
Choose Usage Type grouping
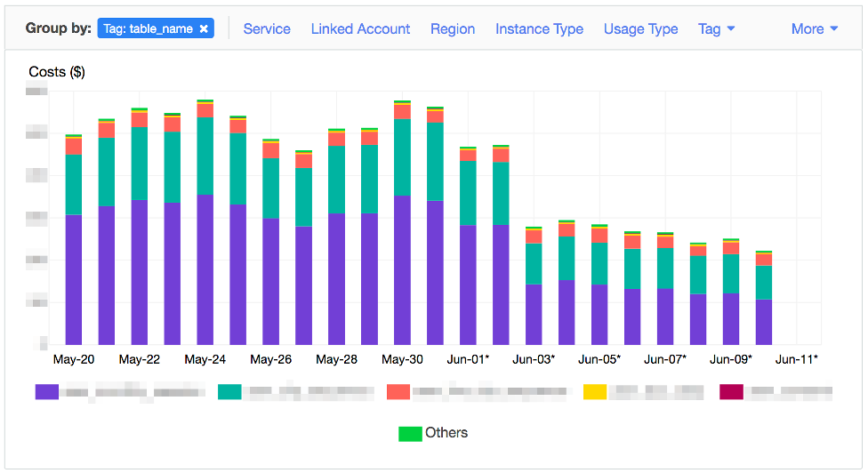pos(640,29)
